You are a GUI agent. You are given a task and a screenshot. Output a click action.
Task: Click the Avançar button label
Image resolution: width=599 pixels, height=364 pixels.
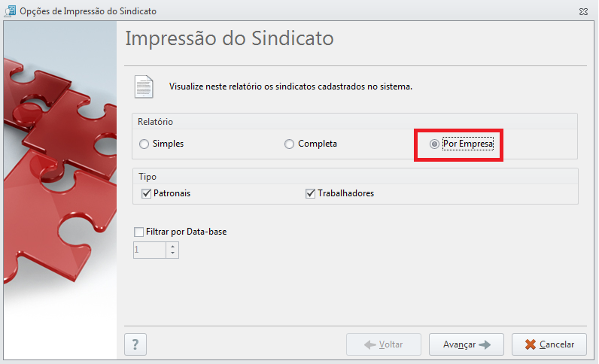(x=459, y=344)
